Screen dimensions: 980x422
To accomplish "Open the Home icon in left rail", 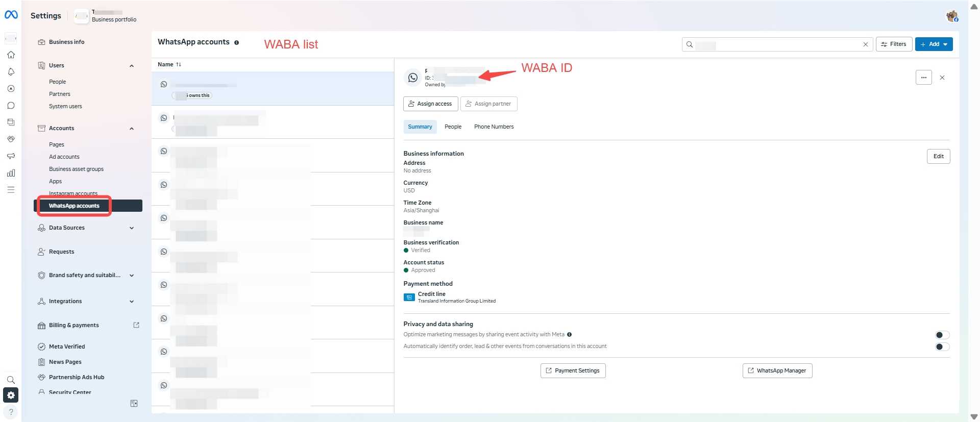I will [11, 55].
